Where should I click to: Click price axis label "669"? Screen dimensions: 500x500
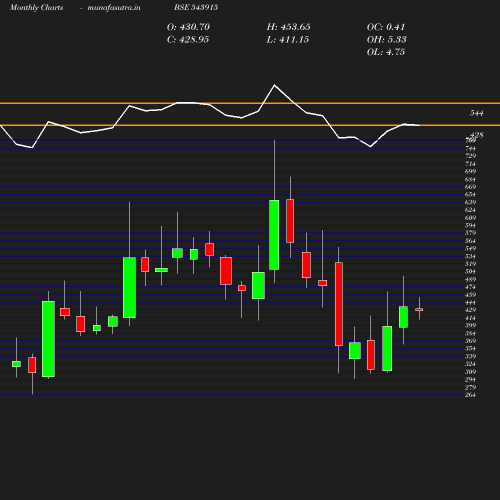click(x=470, y=187)
